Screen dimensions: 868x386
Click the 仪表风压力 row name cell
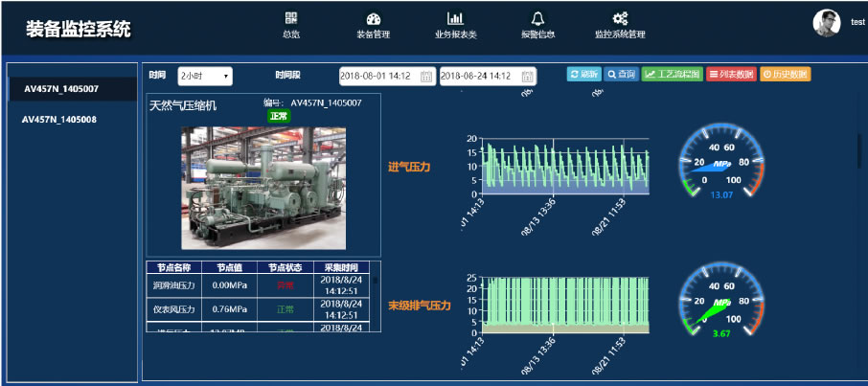coord(173,309)
